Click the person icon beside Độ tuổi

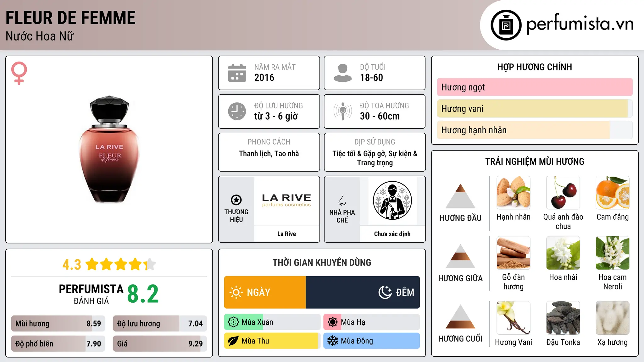343,73
